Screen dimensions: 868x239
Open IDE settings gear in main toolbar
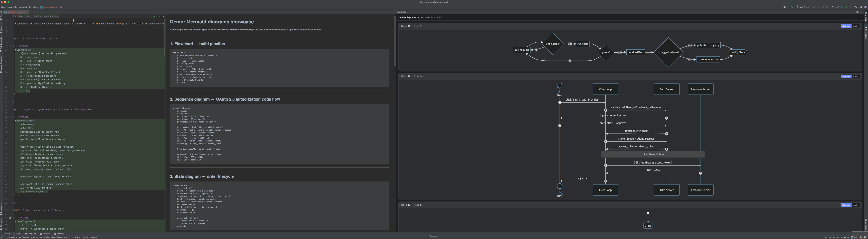tap(865, 7)
